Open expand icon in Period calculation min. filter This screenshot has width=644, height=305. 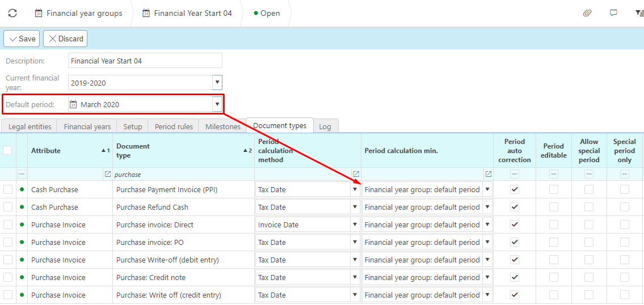488,174
